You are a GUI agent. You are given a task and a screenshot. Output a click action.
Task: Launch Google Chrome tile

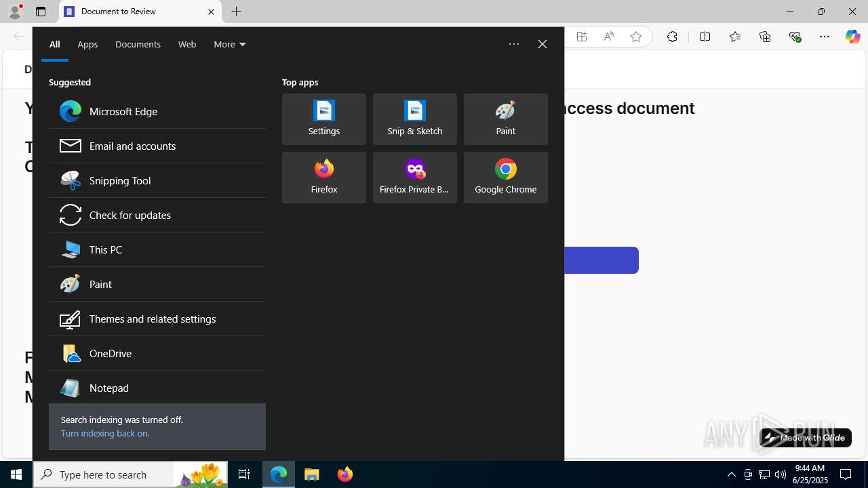506,178
